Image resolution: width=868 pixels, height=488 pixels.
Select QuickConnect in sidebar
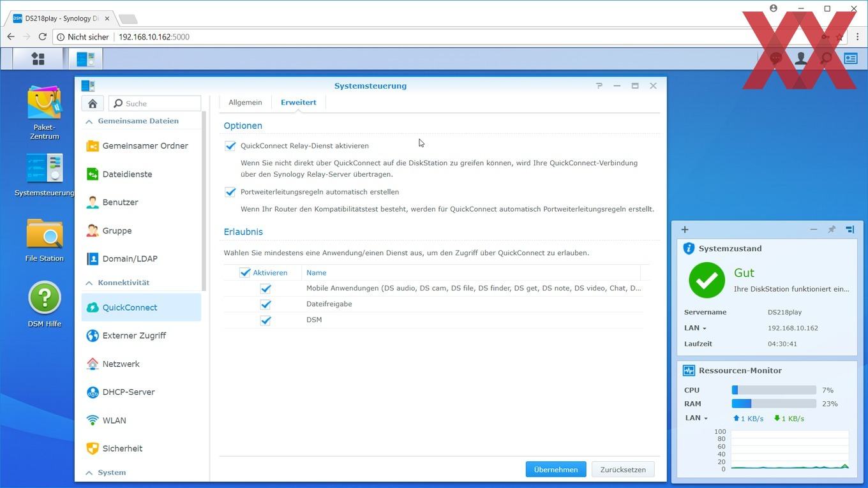[x=141, y=307]
